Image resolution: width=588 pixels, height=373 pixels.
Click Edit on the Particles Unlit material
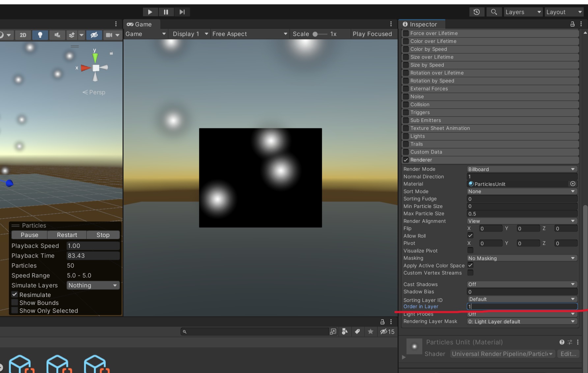coord(568,354)
